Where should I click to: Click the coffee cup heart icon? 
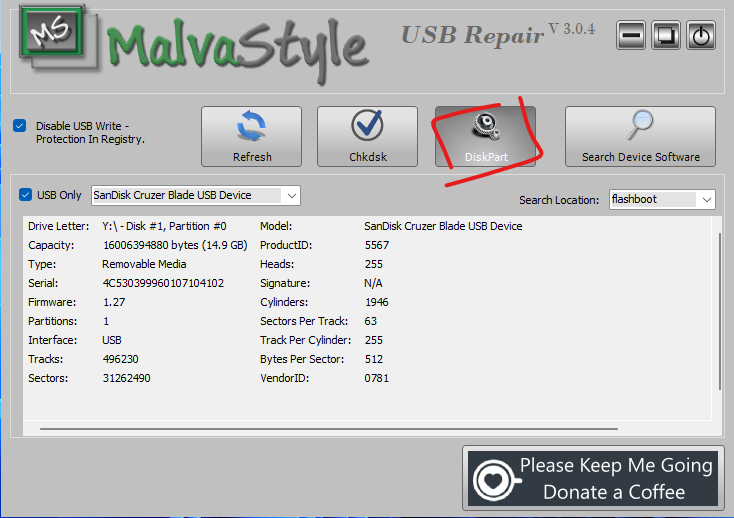(494, 480)
